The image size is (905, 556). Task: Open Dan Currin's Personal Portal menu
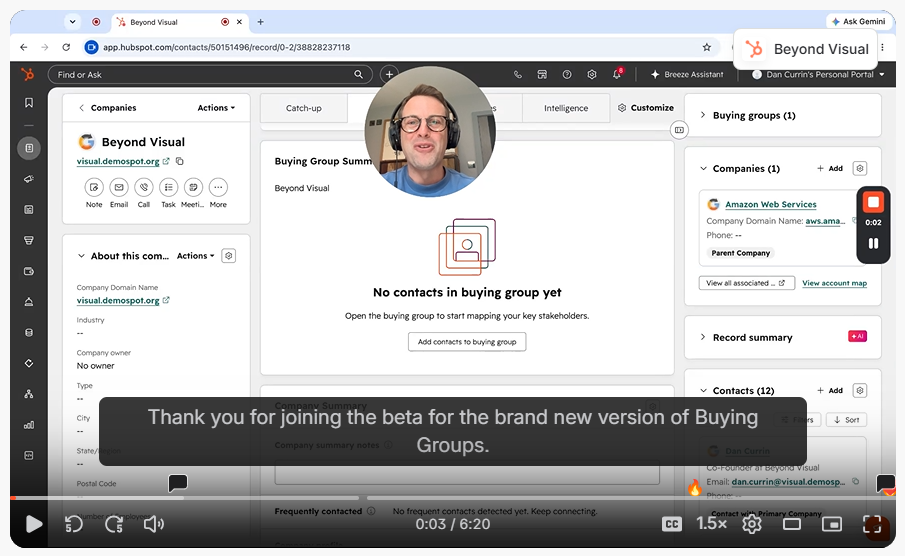tap(818, 74)
